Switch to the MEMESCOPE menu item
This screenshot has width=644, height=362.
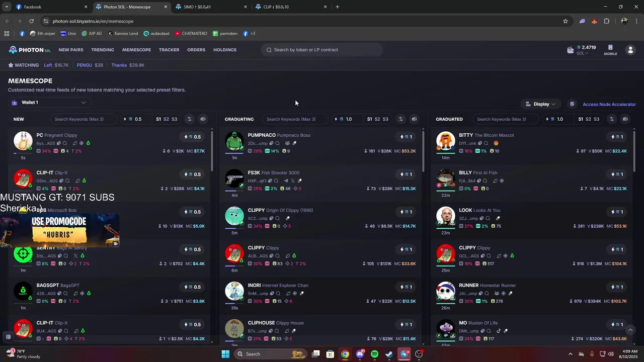[x=136, y=50]
